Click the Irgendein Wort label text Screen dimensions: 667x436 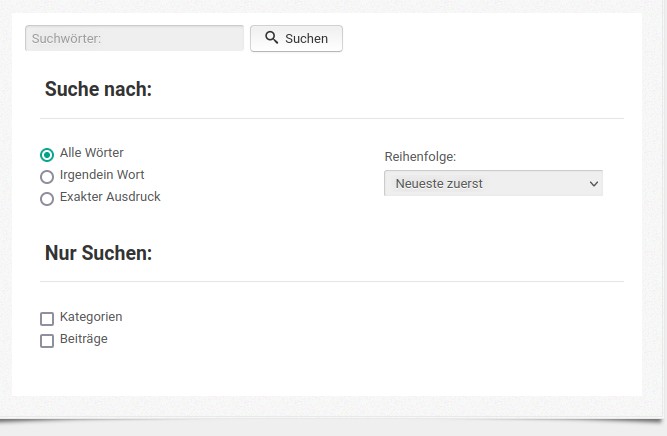coord(102,175)
